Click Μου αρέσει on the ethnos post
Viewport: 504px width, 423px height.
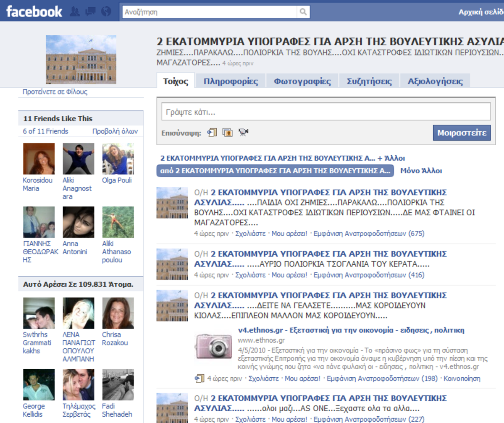point(302,379)
